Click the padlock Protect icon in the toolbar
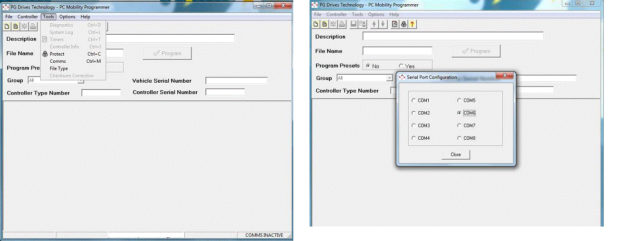 (x=404, y=24)
